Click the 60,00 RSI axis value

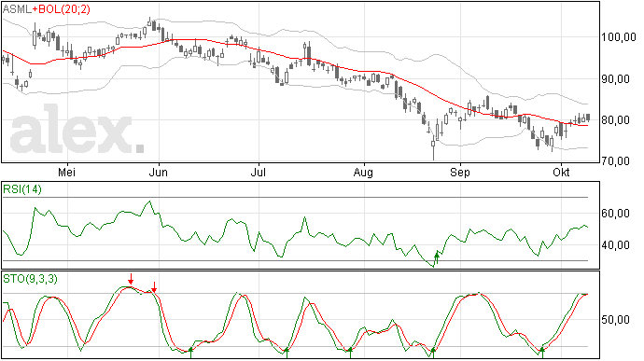tap(616, 214)
